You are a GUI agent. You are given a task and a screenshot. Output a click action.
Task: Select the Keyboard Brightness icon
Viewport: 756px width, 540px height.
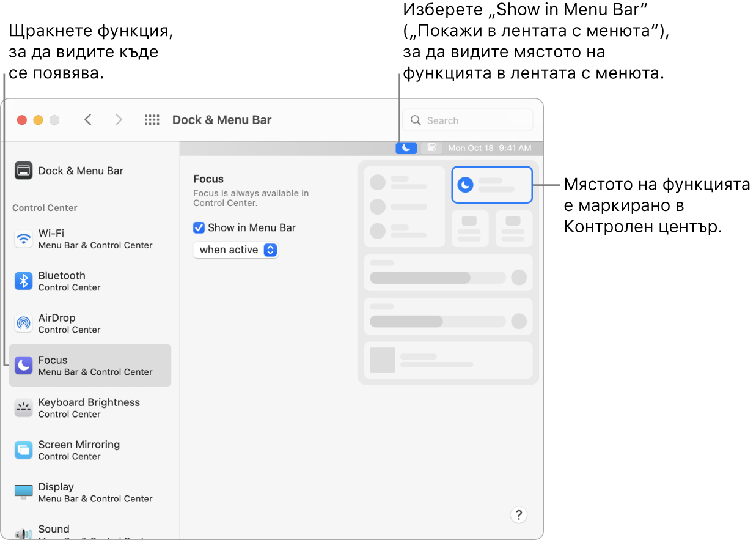[x=23, y=407]
